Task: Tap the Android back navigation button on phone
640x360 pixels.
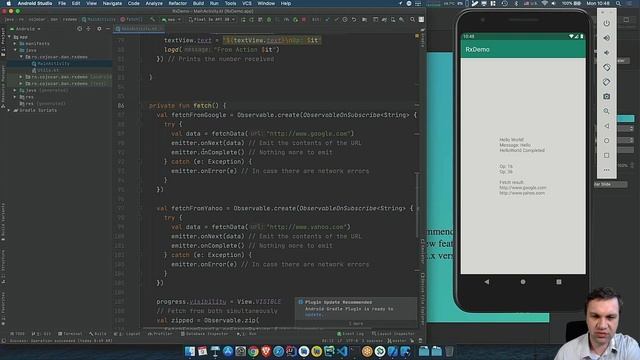Action: (x=487, y=282)
